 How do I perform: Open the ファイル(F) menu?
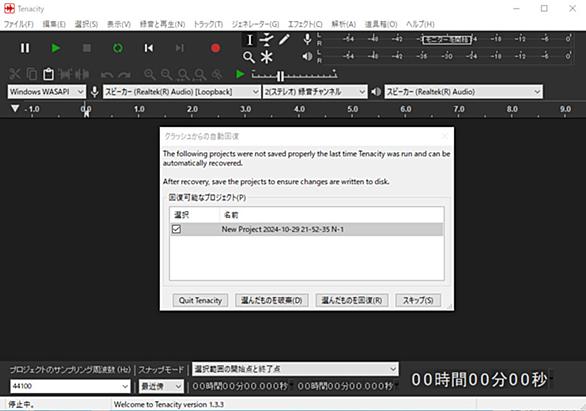(18, 24)
